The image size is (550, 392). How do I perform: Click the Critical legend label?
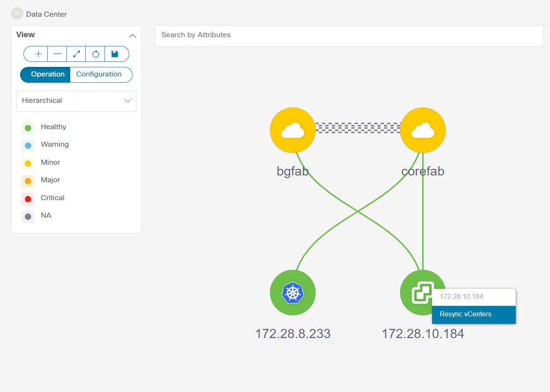click(x=53, y=198)
